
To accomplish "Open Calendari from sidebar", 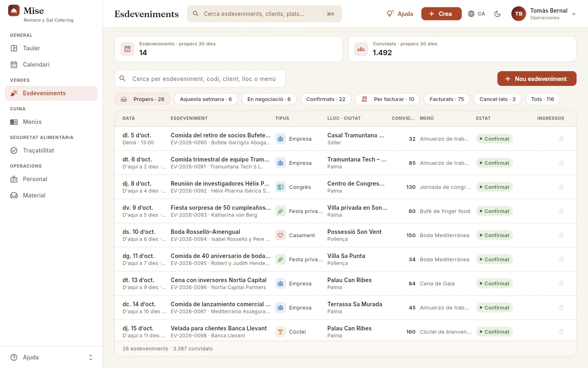I will 51,65.
